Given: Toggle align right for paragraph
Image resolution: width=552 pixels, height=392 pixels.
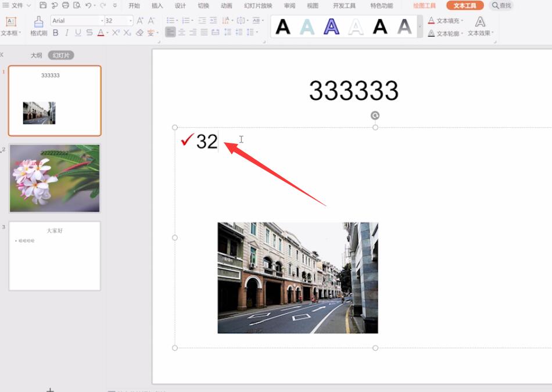Looking at the screenshot, I should pyautogui.click(x=193, y=33).
